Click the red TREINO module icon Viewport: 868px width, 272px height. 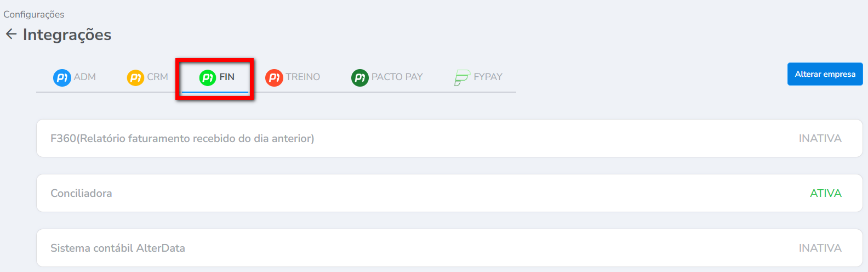coord(274,77)
